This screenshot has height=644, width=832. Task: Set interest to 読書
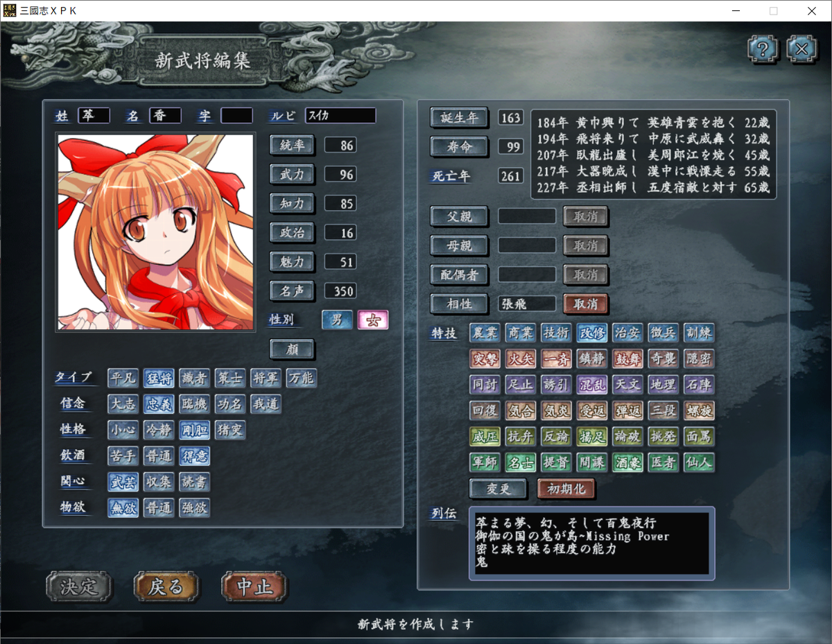pyautogui.click(x=194, y=482)
